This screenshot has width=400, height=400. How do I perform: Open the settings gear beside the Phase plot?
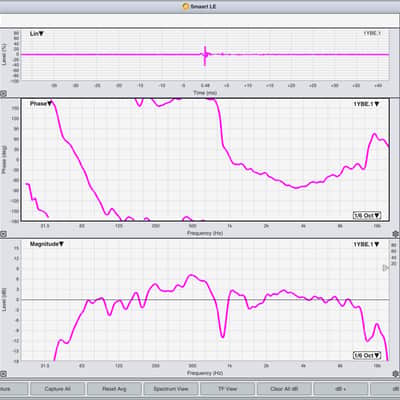tap(396, 234)
